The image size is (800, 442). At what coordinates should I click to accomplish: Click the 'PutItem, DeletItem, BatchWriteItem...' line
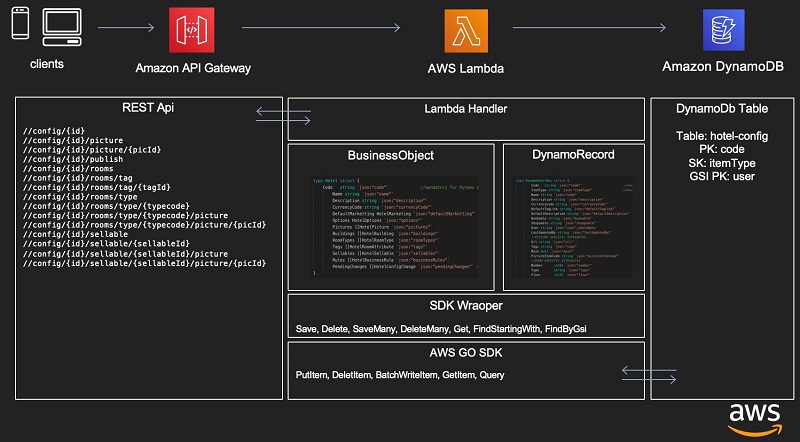(x=400, y=375)
